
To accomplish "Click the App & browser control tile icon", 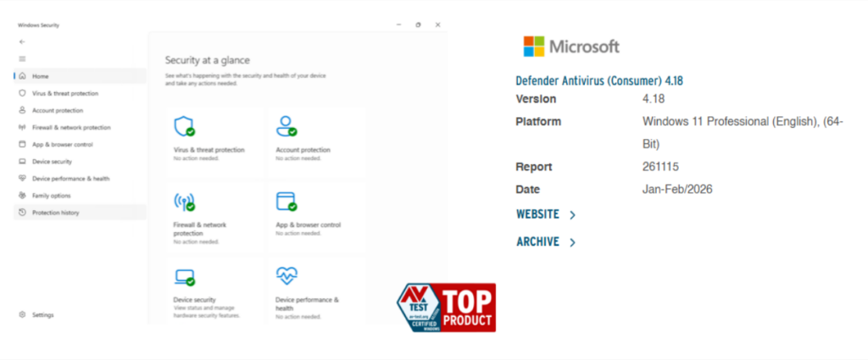I will (287, 202).
